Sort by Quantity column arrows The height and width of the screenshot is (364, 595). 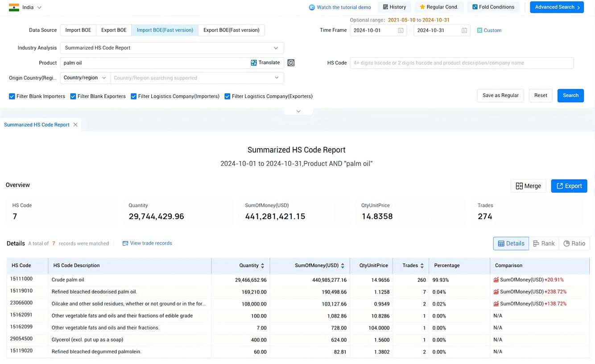[x=262, y=265]
